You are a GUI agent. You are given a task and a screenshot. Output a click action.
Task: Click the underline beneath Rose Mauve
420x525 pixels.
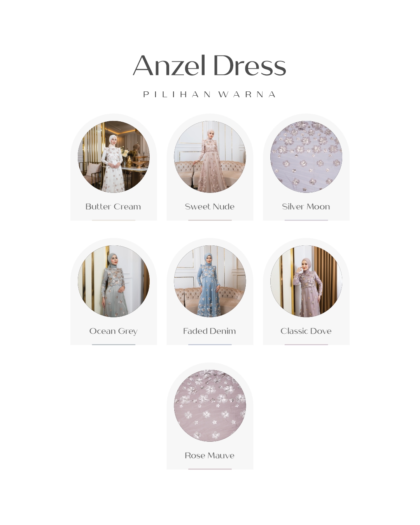pos(210,469)
